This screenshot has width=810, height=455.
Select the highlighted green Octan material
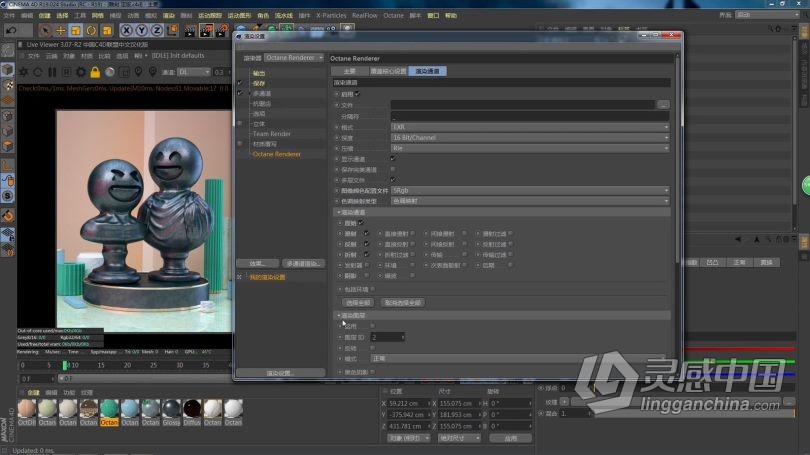pos(109,409)
